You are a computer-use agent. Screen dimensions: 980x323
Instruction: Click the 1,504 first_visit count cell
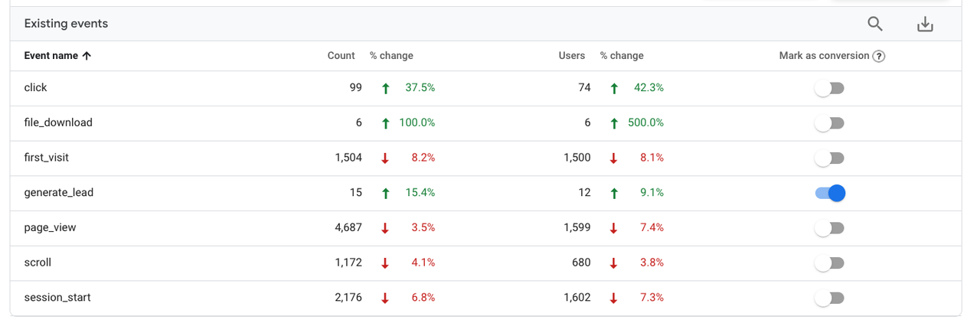[348, 158]
